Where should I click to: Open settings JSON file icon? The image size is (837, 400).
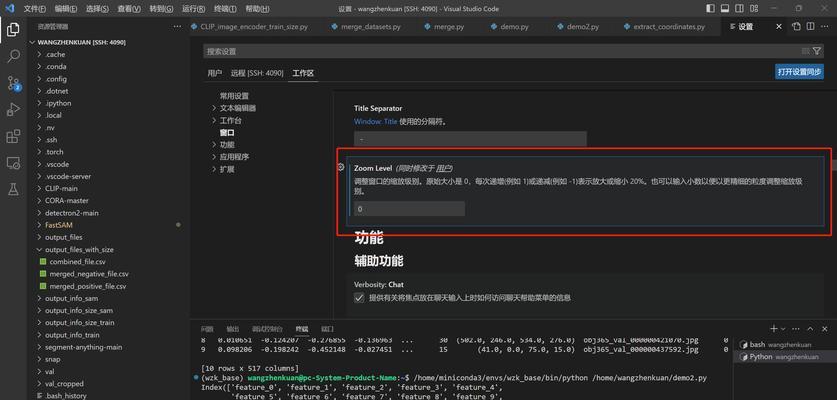796,27
